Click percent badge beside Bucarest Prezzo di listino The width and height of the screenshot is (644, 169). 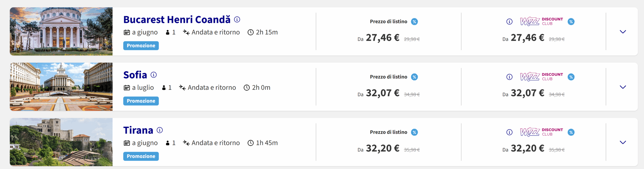click(414, 22)
